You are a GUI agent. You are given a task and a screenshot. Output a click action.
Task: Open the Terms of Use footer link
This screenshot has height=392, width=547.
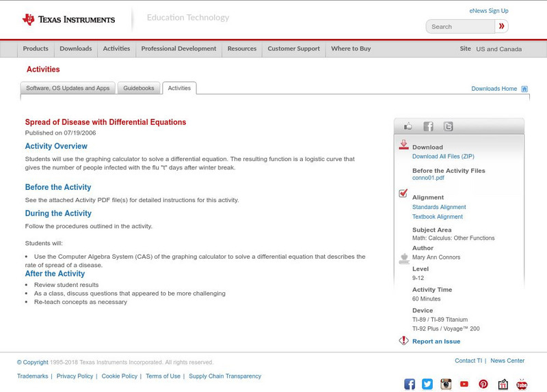coord(163,376)
